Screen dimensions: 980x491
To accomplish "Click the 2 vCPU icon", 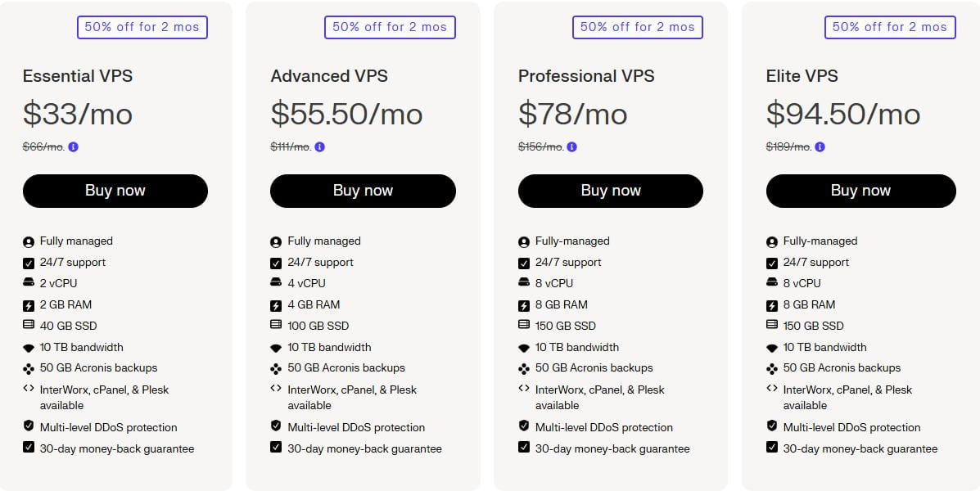I will pyautogui.click(x=29, y=283).
